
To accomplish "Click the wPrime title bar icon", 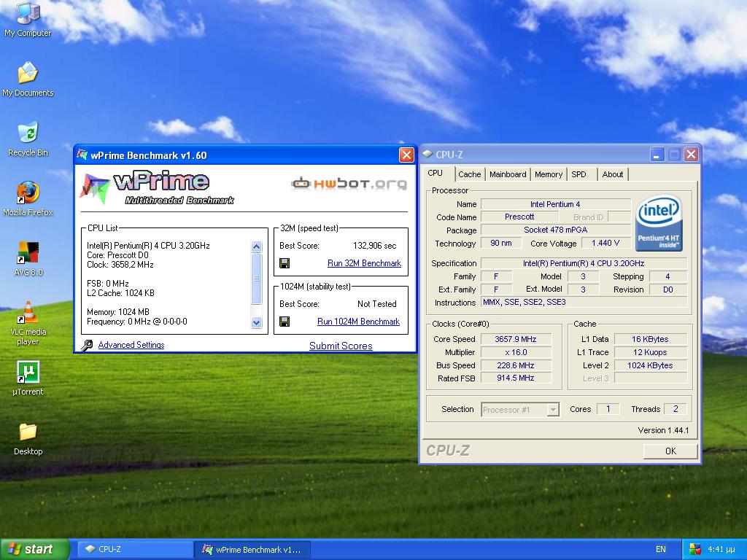I will coord(82,155).
